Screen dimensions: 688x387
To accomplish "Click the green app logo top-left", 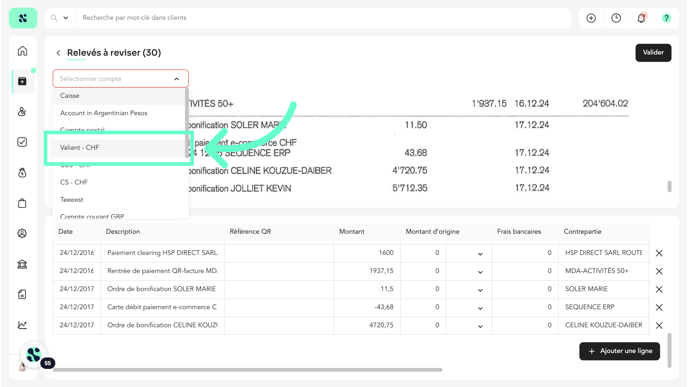I will pos(23,18).
